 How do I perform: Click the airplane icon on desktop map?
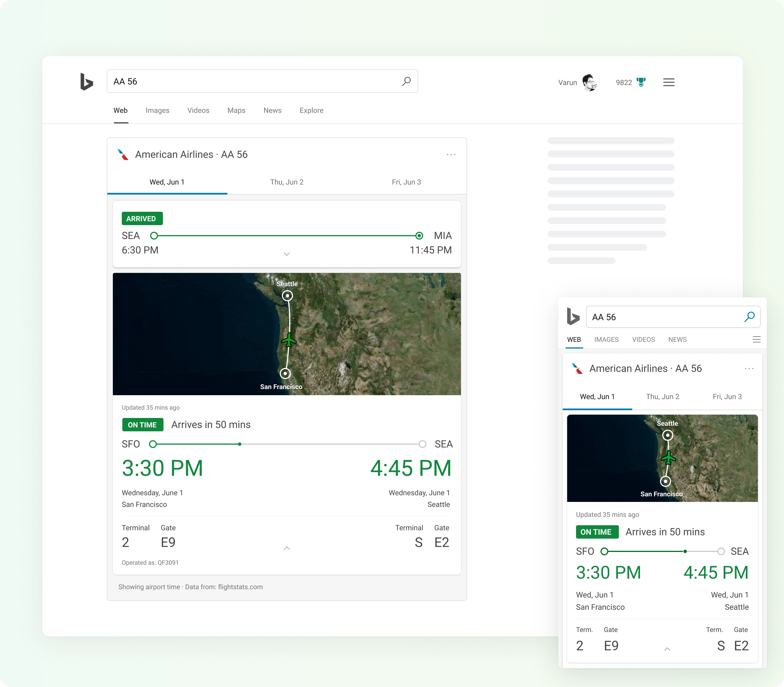289,340
